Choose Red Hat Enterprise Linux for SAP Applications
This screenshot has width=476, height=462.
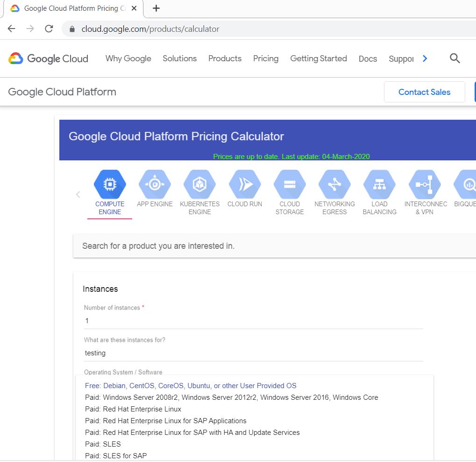pos(255,421)
